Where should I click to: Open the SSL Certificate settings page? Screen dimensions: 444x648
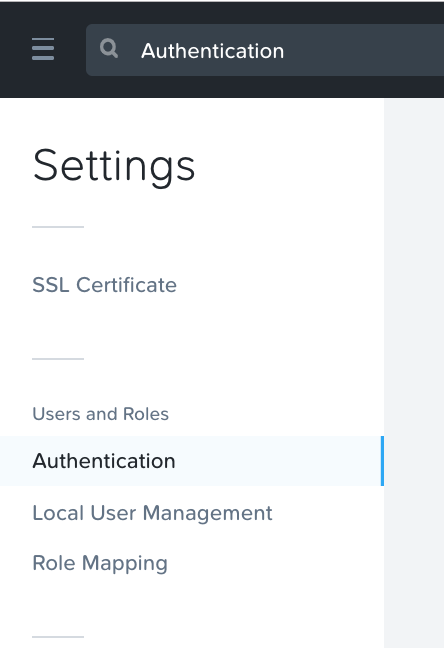(105, 285)
